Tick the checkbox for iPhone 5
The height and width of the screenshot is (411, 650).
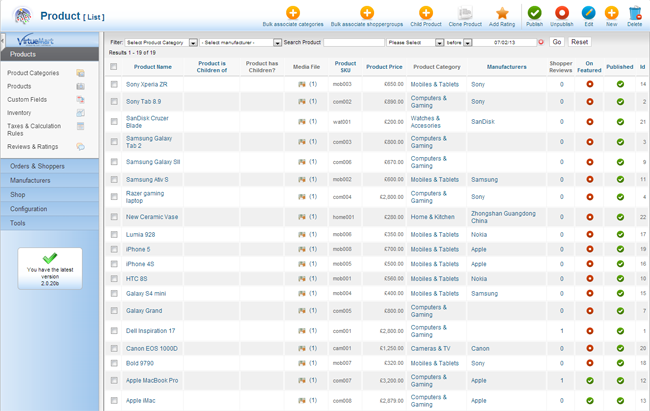click(114, 249)
